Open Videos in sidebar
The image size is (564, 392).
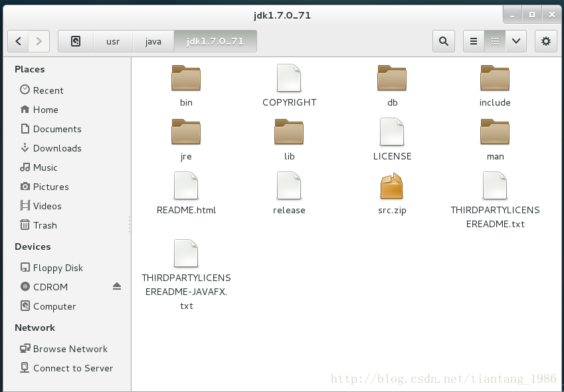click(41, 206)
